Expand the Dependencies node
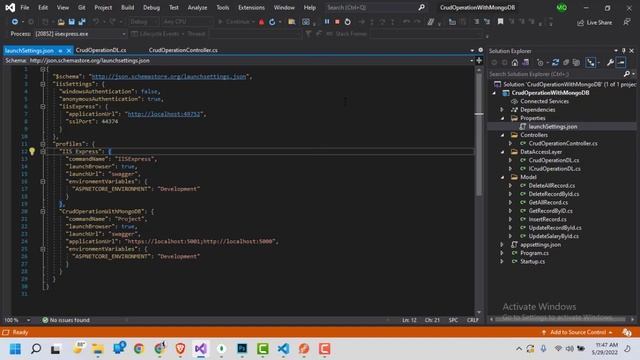 click(502, 110)
